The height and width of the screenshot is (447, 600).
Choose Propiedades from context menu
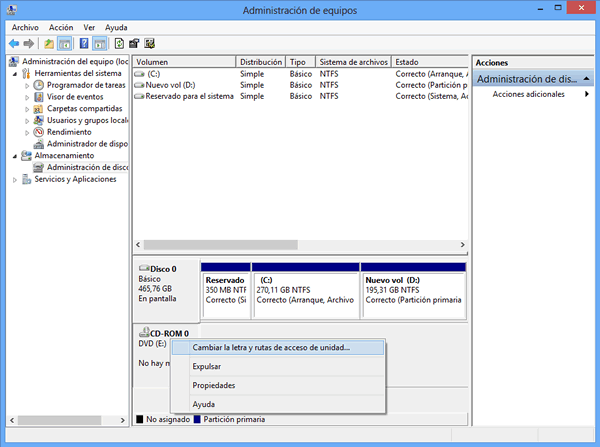tap(277, 385)
